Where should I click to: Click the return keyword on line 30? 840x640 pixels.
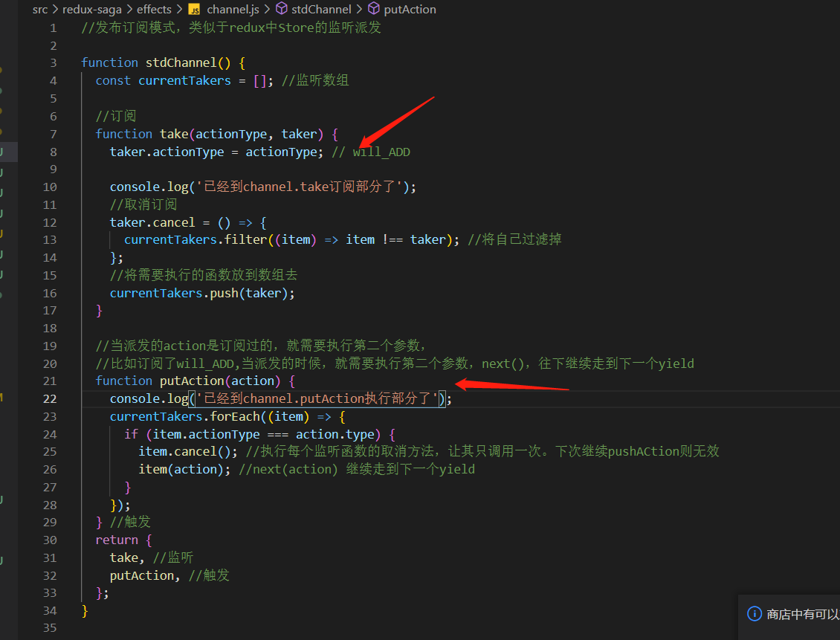117,540
